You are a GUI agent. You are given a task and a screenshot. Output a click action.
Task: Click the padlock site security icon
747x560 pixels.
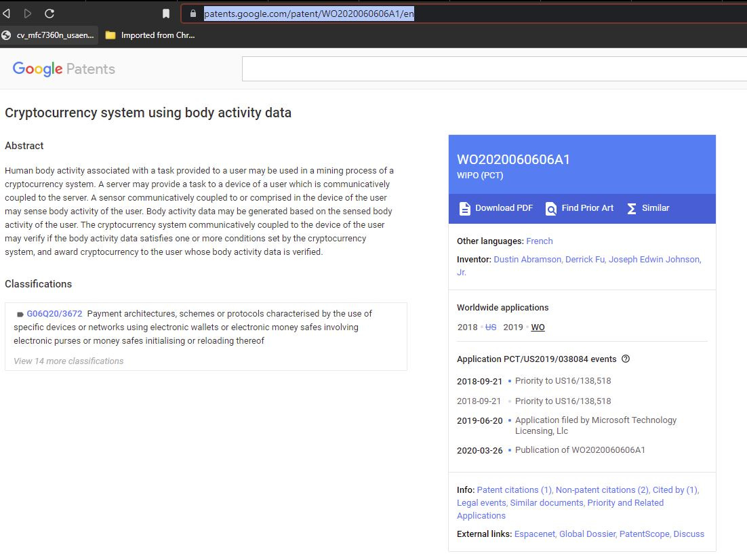193,14
